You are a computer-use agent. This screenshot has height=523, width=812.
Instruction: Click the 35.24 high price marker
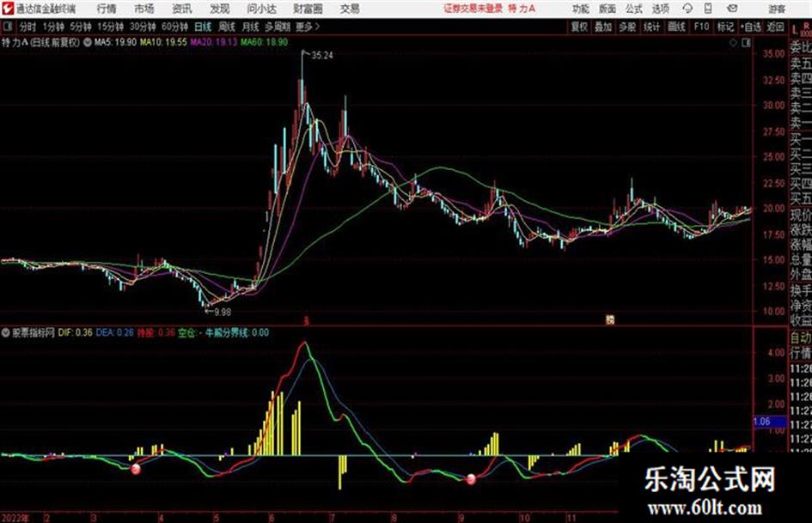(321, 56)
